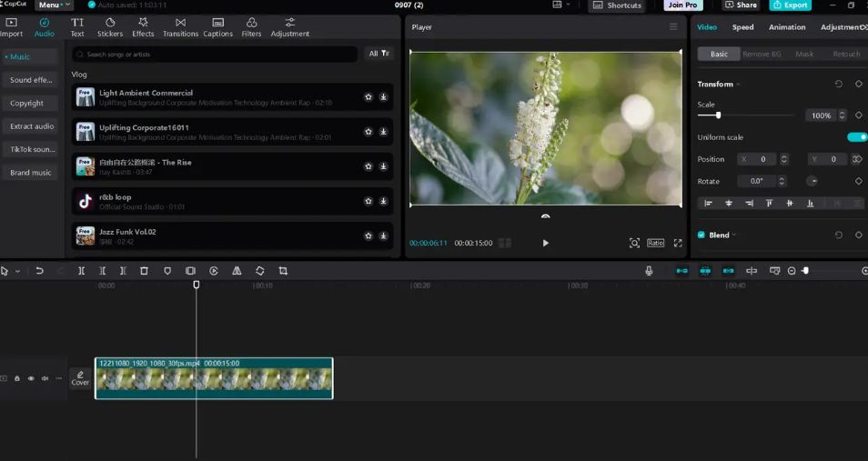The width and height of the screenshot is (868, 461).
Task: Click the split clip tool in timeline toolbar
Action: 81,271
